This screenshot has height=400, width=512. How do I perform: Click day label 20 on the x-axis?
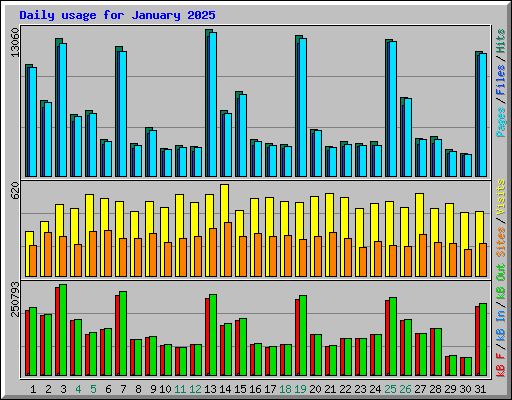pos(315,389)
